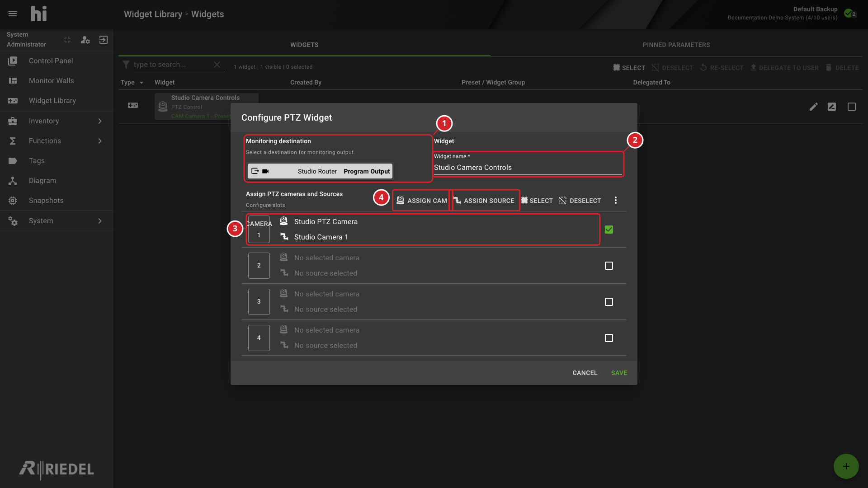Viewport: 868px width, 488px height.
Task: Click Select in the widgets list toolbar
Action: click(629, 68)
